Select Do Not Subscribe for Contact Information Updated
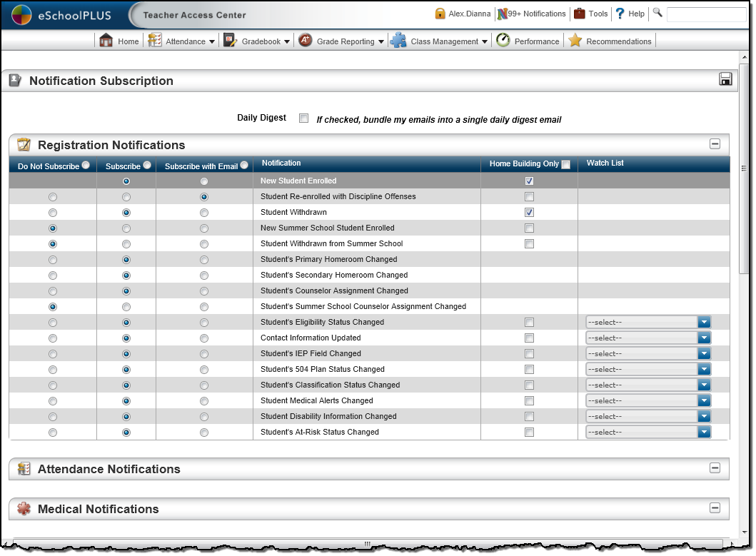The image size is (756, 556). [x=53, y=338]
